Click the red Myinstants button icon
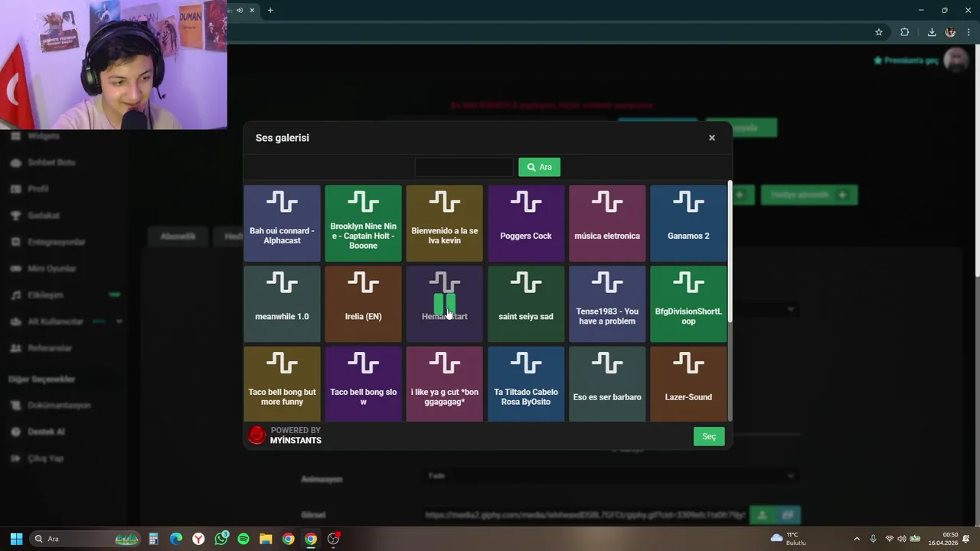The width and height of the screenshot is (980, 551). pos(257,435)
